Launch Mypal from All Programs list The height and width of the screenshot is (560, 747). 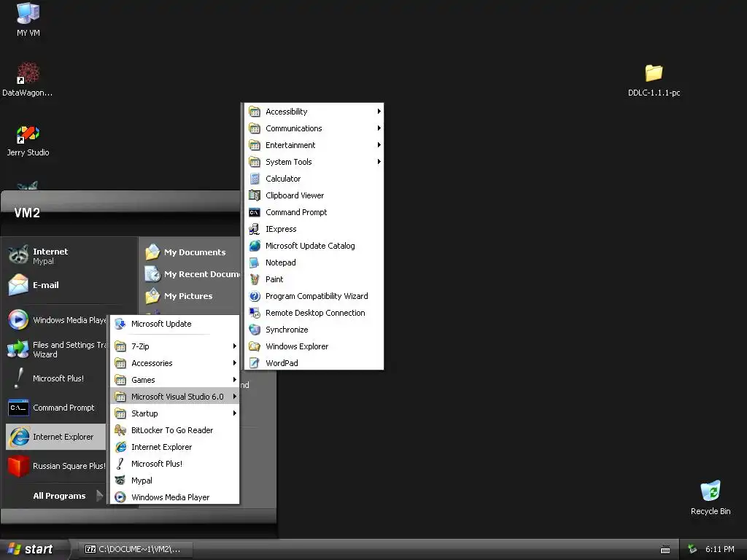click(175, 481)
